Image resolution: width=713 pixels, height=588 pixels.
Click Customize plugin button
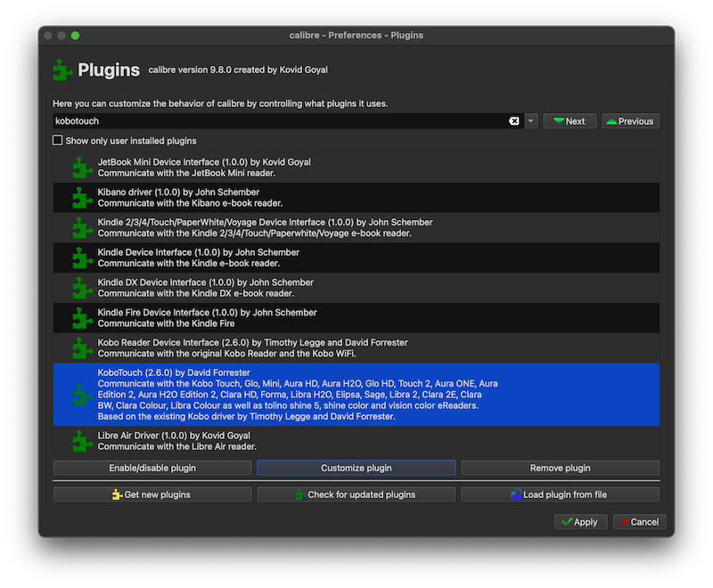pos(356,468)
